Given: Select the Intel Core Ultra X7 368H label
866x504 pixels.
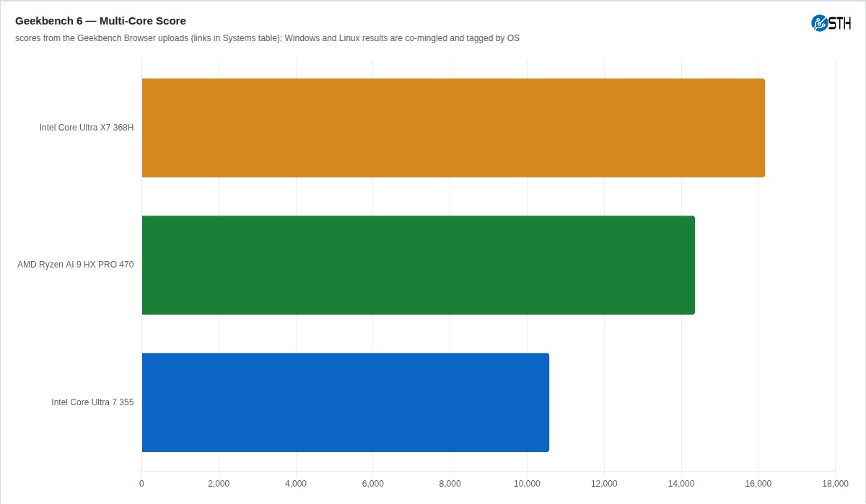Looking at the screenshot, I should pyautogui.click(x=87, y=128).
